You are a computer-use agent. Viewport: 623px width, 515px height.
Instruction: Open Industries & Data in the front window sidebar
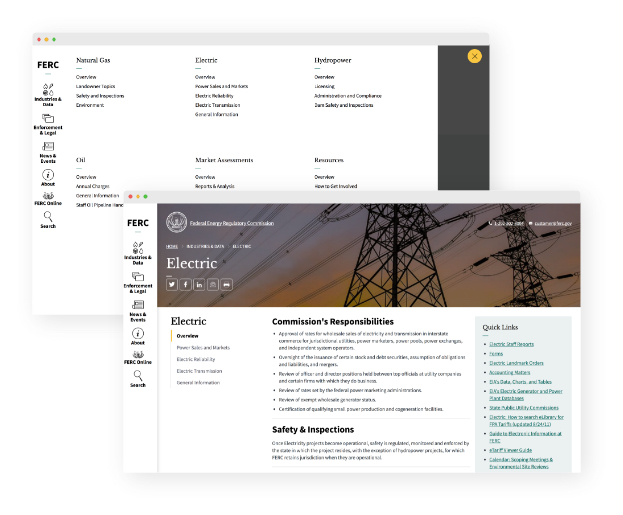point(138,253)
